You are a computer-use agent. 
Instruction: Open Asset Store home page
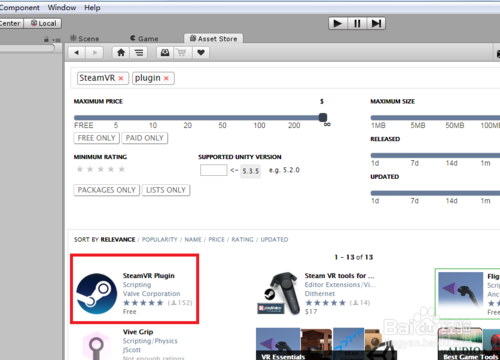pyautogui.click(x=121, y=53)
